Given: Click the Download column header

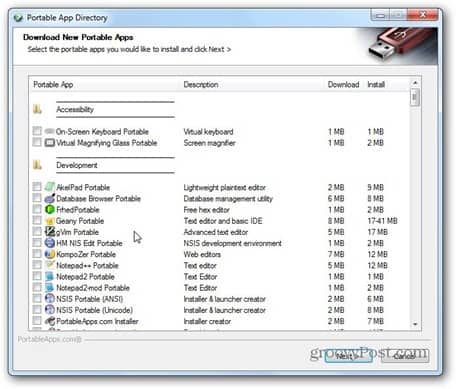Looking at the screenshot, I should (343, 84).
